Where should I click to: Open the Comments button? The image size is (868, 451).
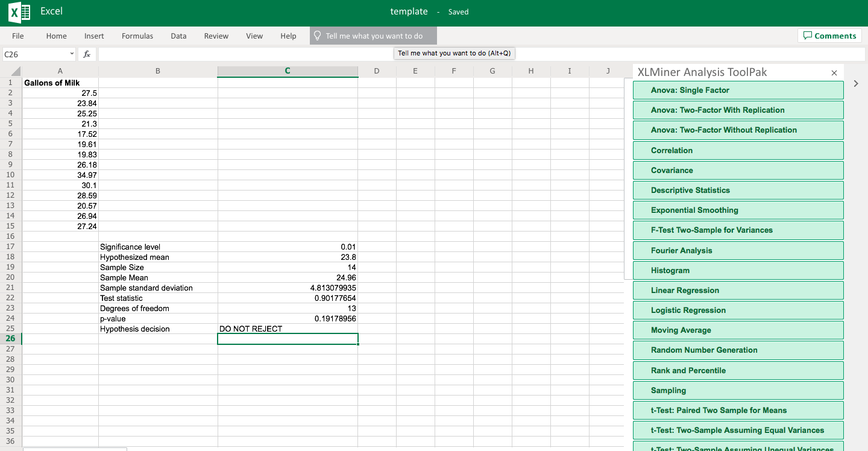[830, 36]
